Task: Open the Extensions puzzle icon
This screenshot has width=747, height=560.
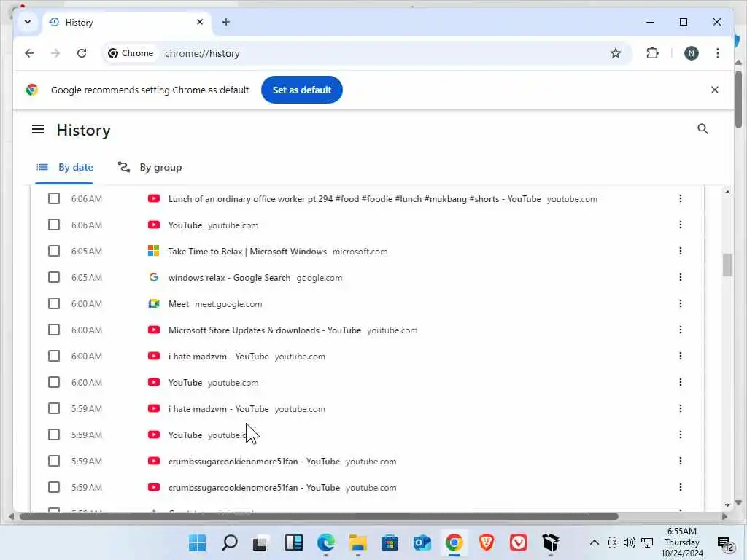Action: point(652,53)
